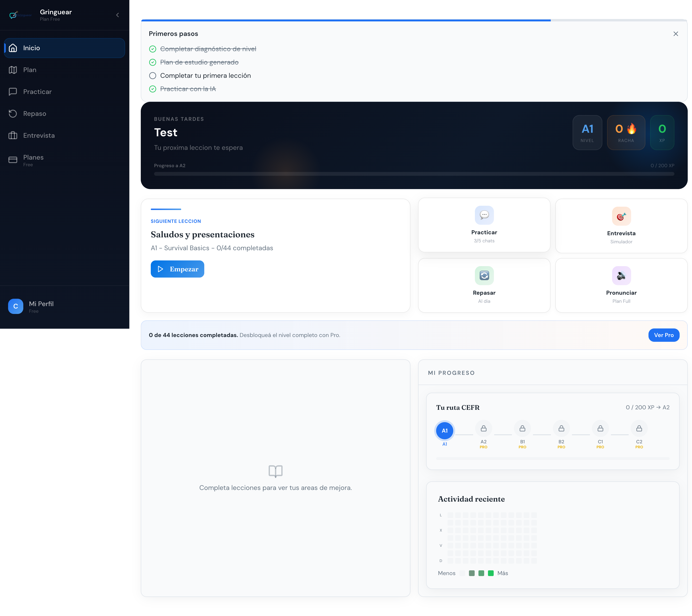This screenshot has width=692, height=616.
Task: Click the Repasar refresh icon card
Action: coord(484,276)
